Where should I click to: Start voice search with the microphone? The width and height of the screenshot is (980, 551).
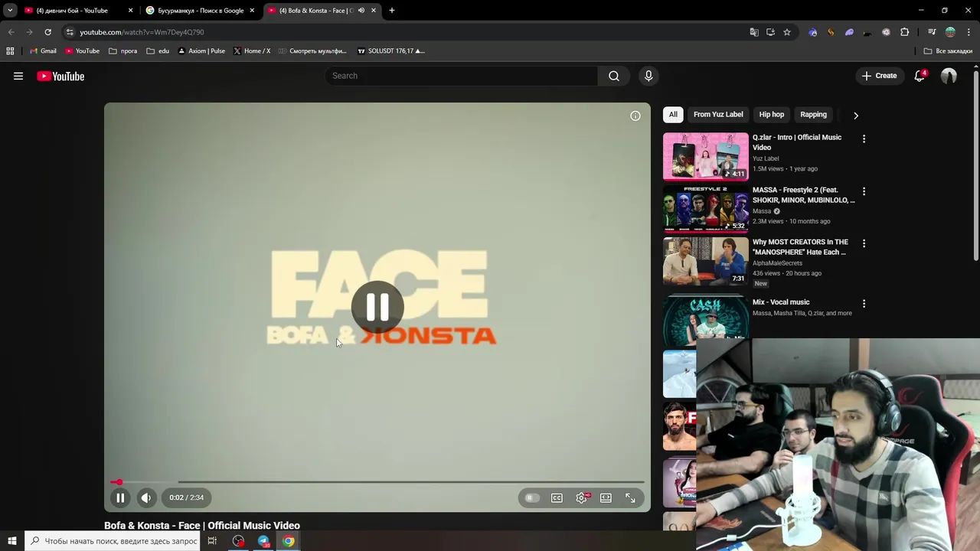tap(648, 76)
